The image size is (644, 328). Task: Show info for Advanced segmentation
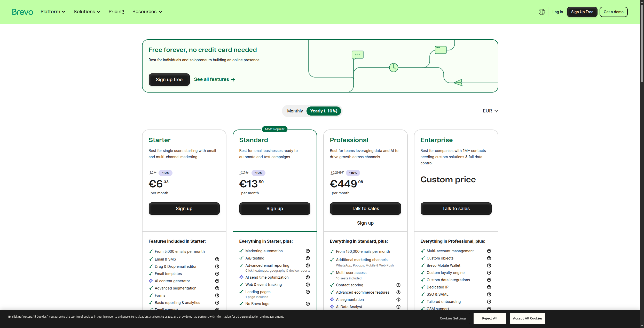[x=217, y=288]
